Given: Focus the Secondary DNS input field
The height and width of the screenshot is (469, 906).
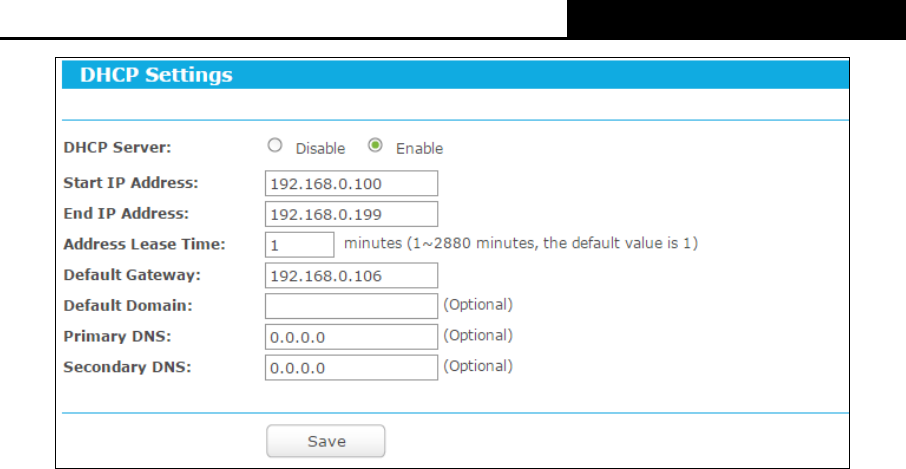Looking at the screenshot, I should pos(351,367).
